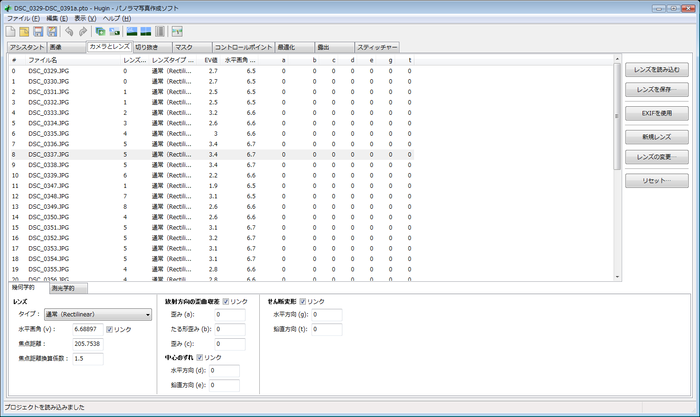Click Hugin app icon in title bar
The width and height of the screenshot is (700, 417).
click(x=8, y=8)
